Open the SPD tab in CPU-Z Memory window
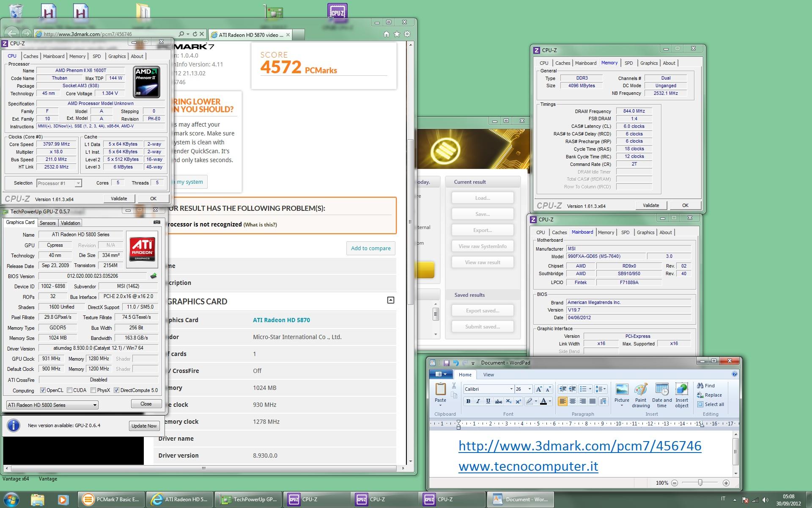This screenshot has width=812, height=508. tap(629, 63)
